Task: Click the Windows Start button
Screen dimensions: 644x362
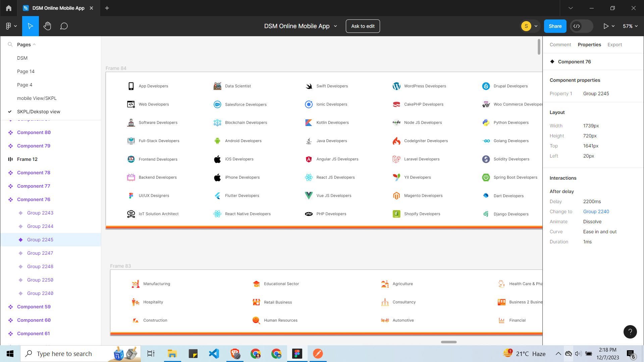Action: point(10,354)
